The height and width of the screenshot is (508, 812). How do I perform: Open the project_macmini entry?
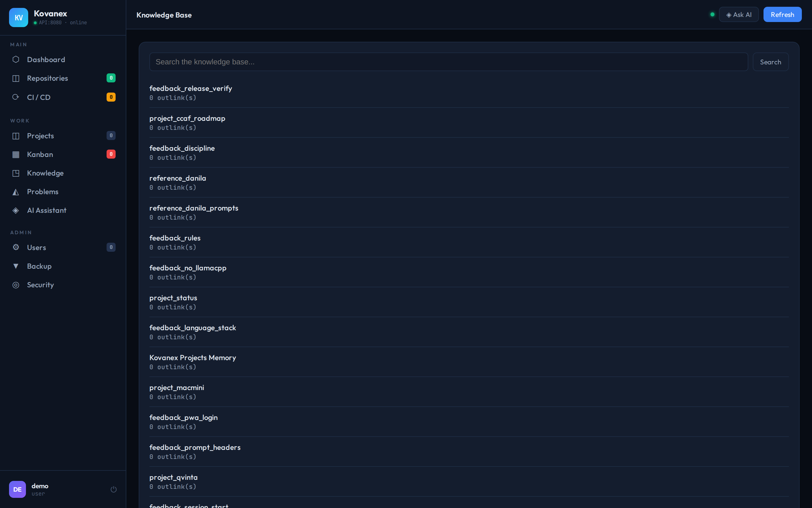coord(469,392)
